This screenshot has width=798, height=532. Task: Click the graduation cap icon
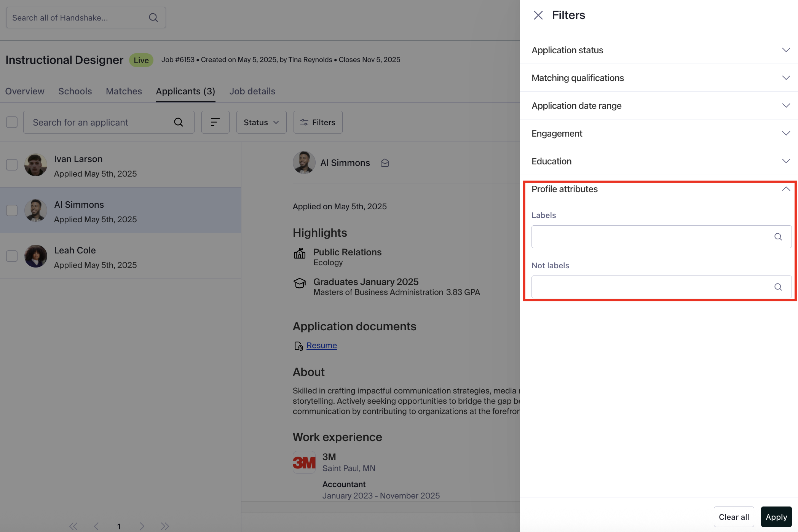point(300,283)
